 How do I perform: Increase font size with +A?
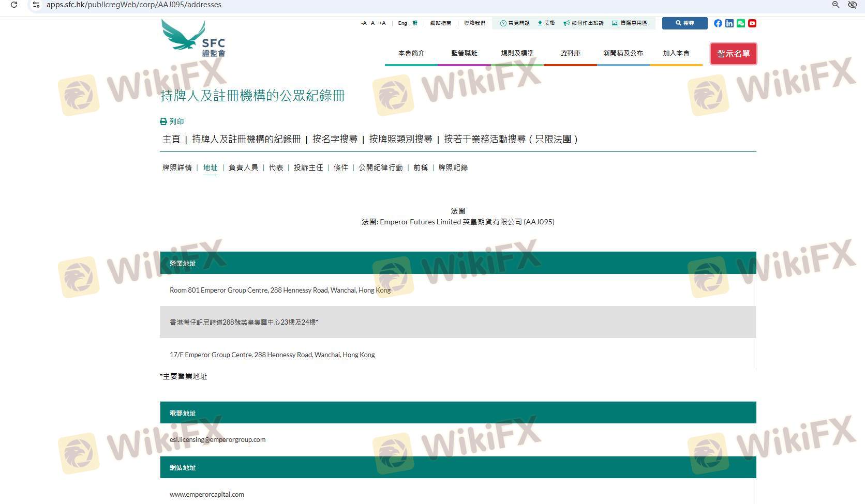point(382,23)
